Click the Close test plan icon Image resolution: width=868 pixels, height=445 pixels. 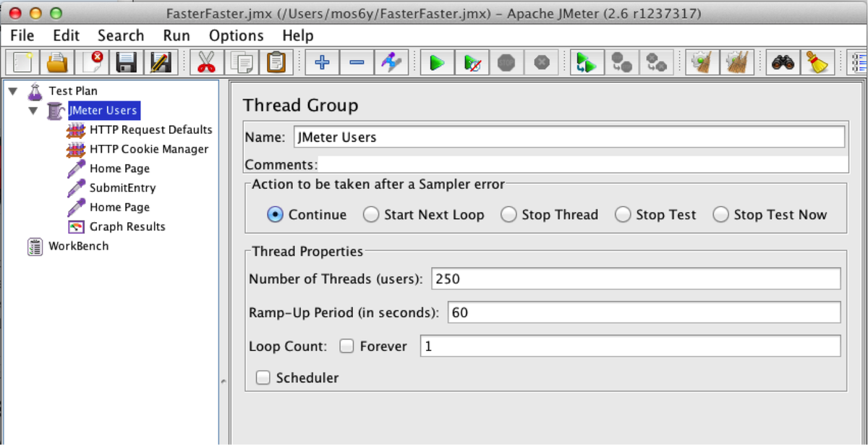[92, 62]
